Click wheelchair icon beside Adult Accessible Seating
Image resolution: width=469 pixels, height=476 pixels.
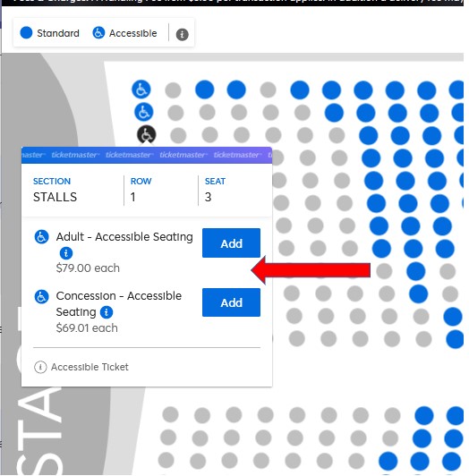(41, 237)
